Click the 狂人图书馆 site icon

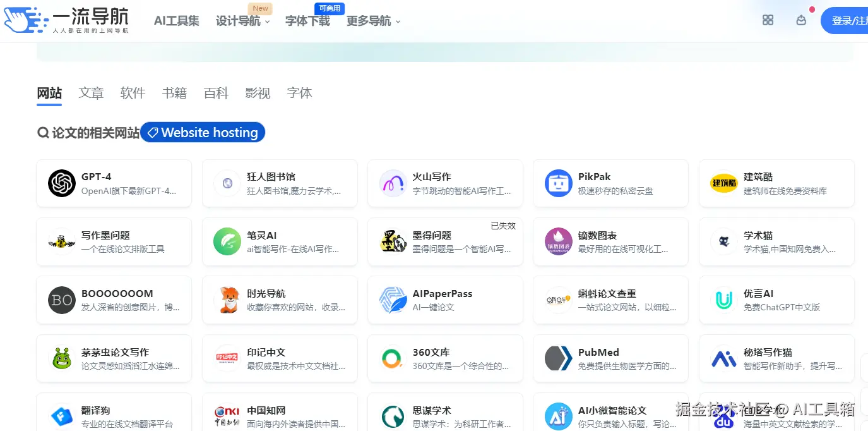point(227,183)
